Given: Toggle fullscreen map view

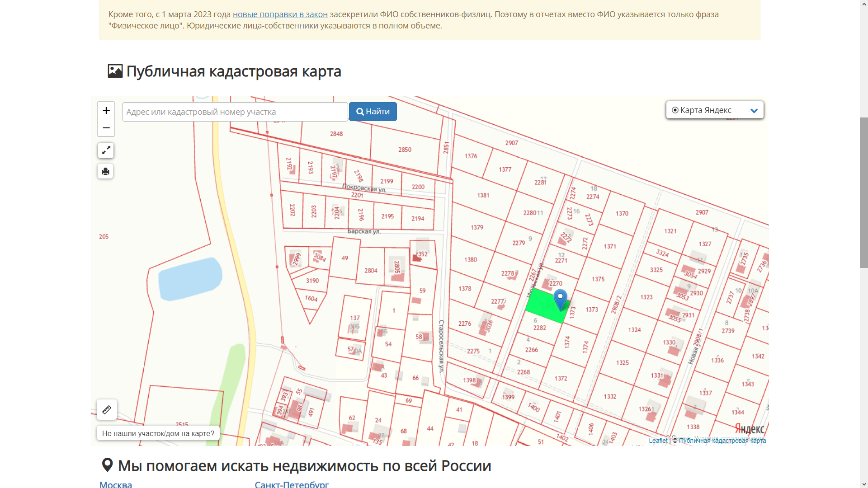Looking at the screenshot, I should 106,150.
